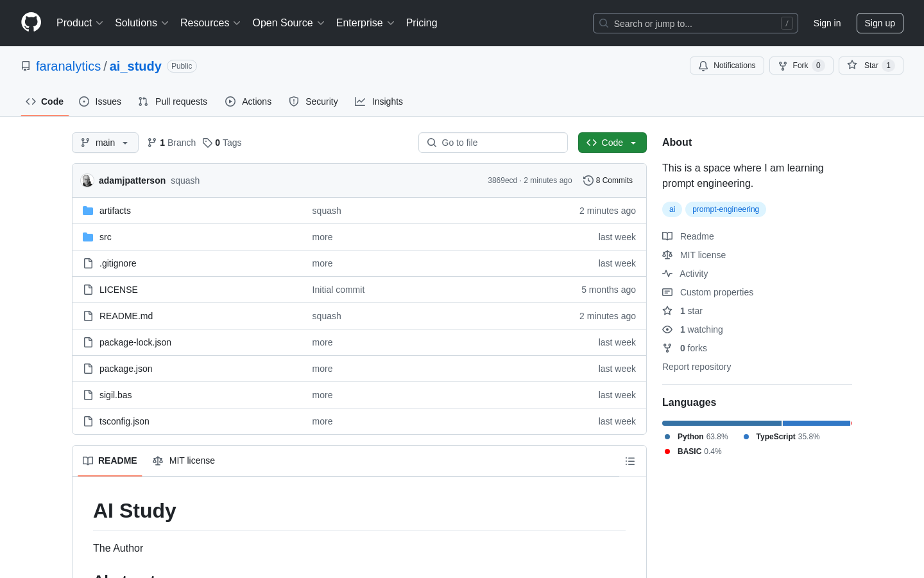
Task: Click the LICENSE file icon
Action: click(88, 290)
